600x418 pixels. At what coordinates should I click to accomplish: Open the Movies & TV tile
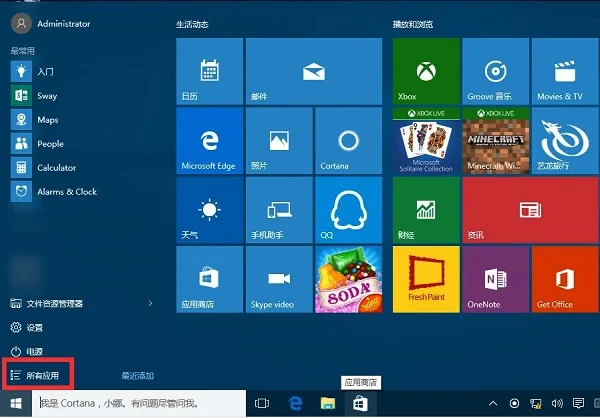565,71
